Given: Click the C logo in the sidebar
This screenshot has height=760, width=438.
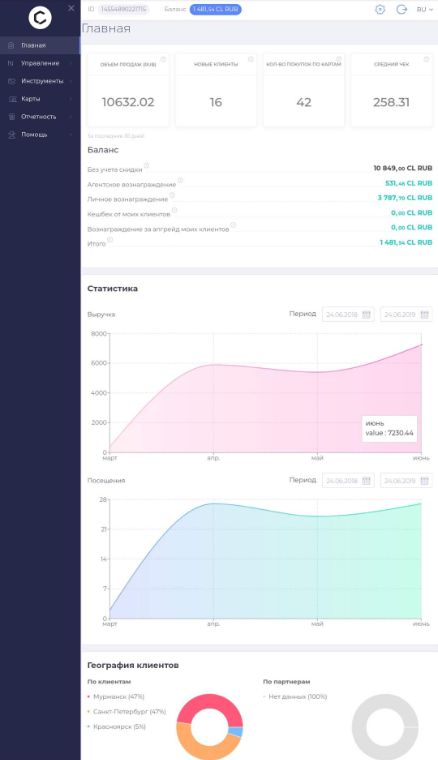Looking at the screenshot, I should point(40,18).
